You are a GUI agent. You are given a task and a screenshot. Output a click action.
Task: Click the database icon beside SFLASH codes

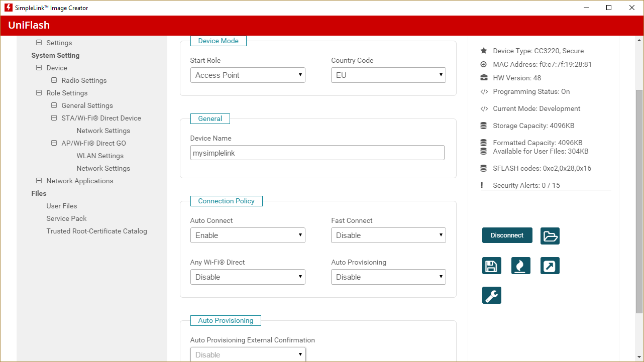click(484, 168)
